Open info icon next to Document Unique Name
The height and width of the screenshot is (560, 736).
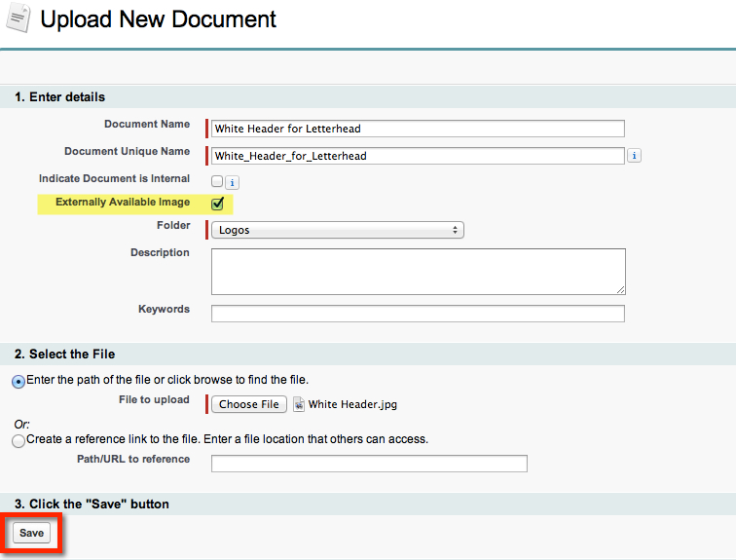point(634,156)
